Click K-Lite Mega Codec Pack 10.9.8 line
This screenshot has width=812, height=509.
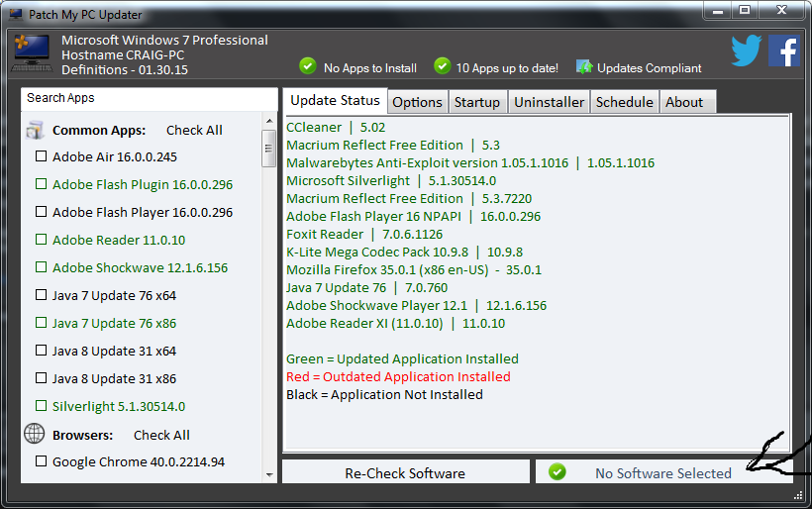coord(404,253)
